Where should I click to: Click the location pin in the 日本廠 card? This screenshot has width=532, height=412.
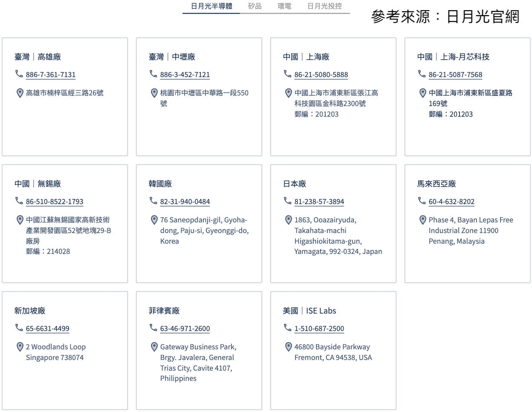pos(289,220)
